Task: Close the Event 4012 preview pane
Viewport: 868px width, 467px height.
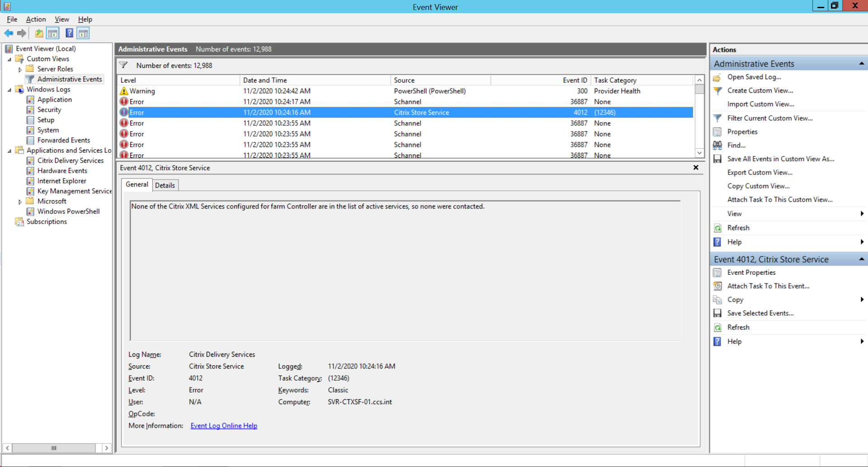Action: point(696,167)
